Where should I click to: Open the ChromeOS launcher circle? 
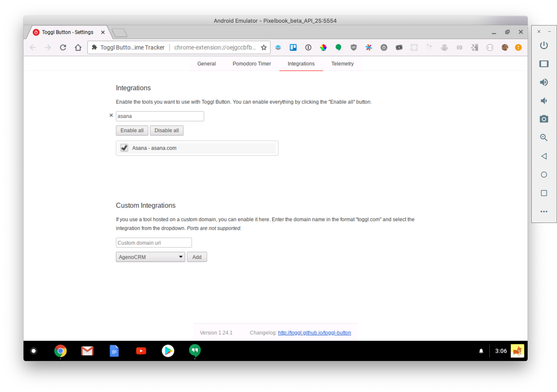tap(33, 351)
